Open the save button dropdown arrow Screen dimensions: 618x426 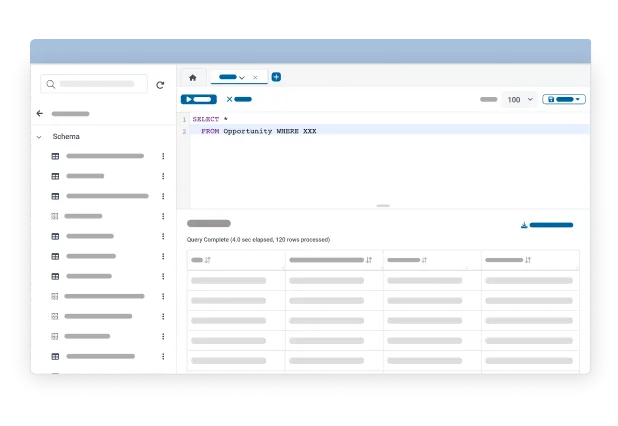[578, 100]
